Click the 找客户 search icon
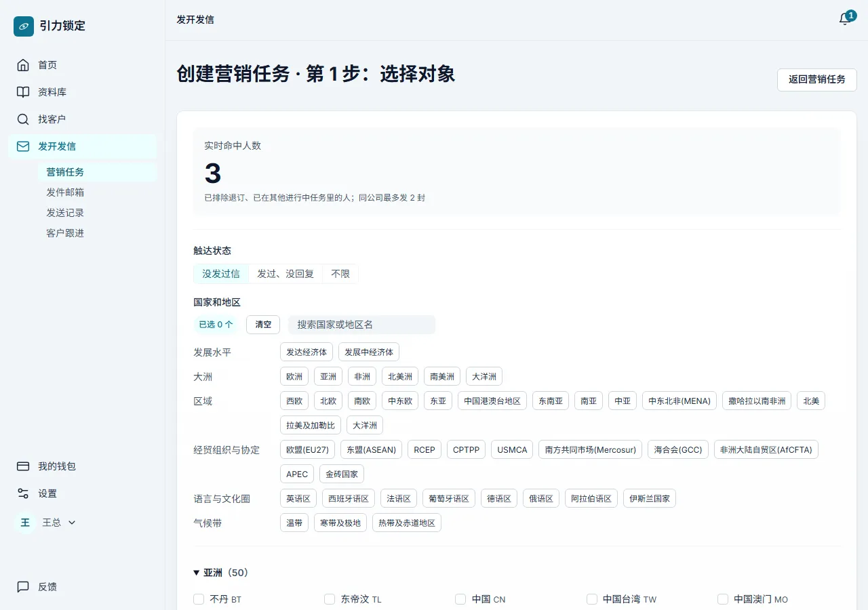The image size is (868, 610). point(23,119)
